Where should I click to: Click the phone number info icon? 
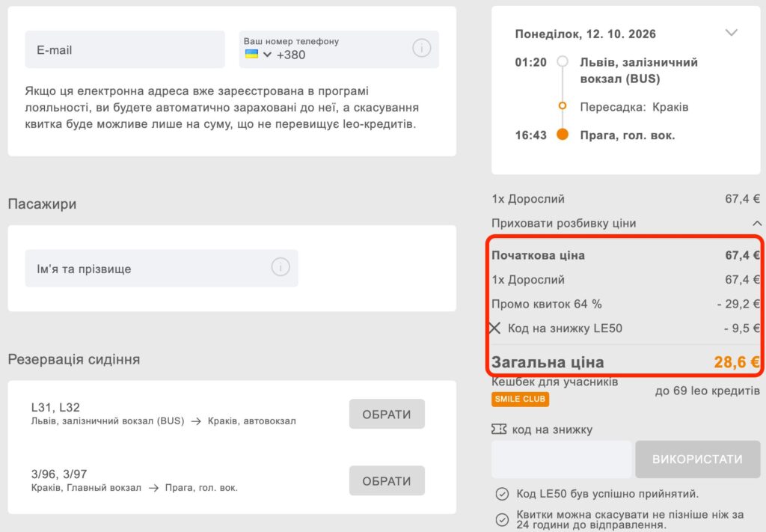coord(422,48)
